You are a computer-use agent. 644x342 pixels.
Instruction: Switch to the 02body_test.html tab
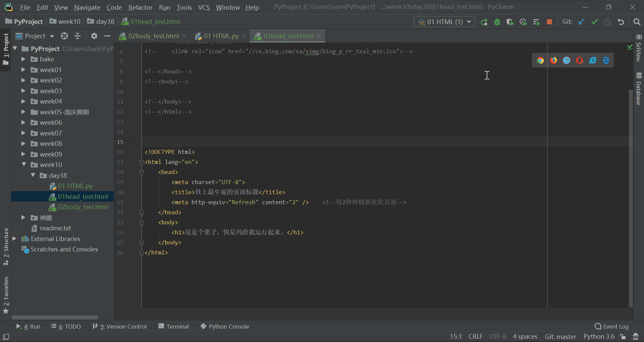tap(153, 36)
